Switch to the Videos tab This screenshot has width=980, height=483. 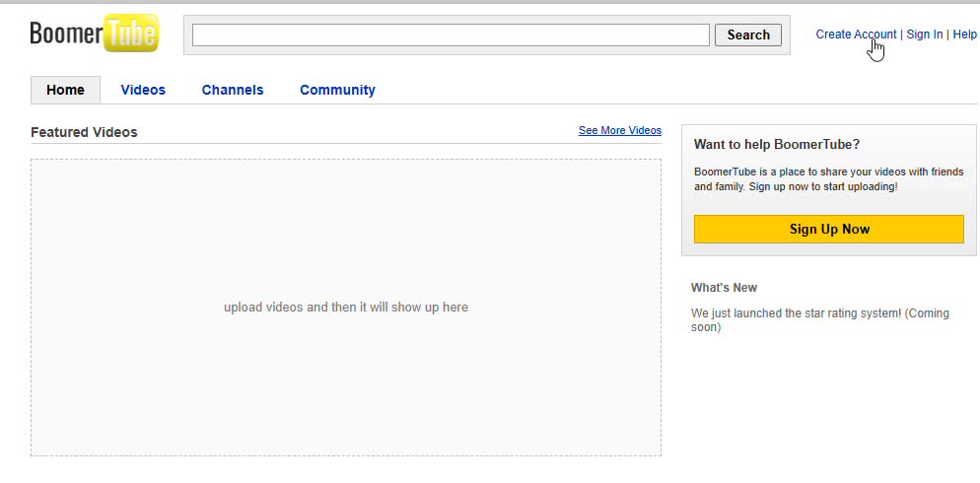coord(143,90)
